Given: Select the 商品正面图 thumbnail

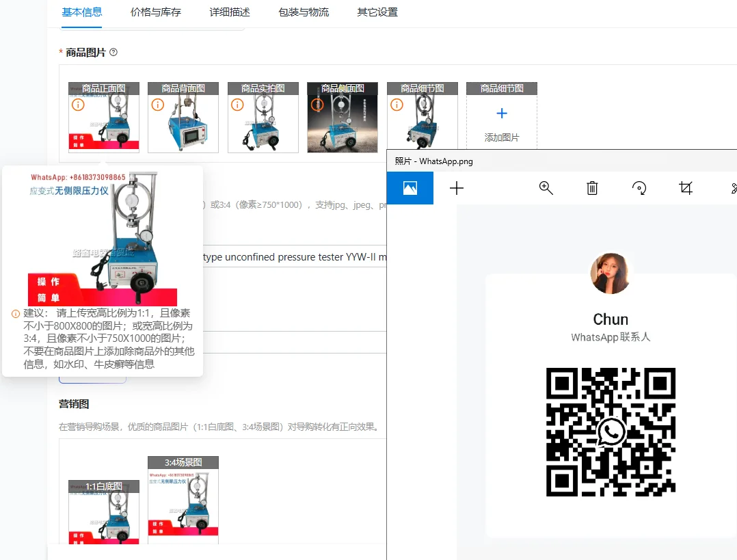Looking at the screenshot, I should pyautogui.click(x=104, y=118).
